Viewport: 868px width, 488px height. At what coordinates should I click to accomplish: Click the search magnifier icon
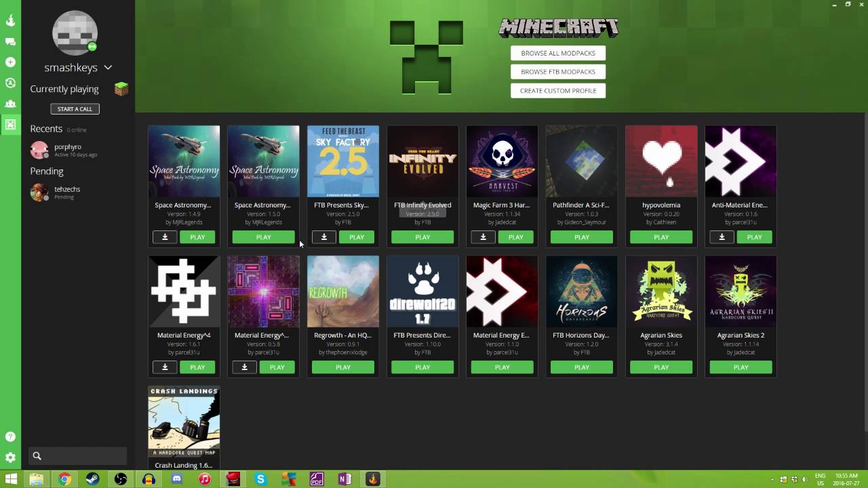(37, 456)
